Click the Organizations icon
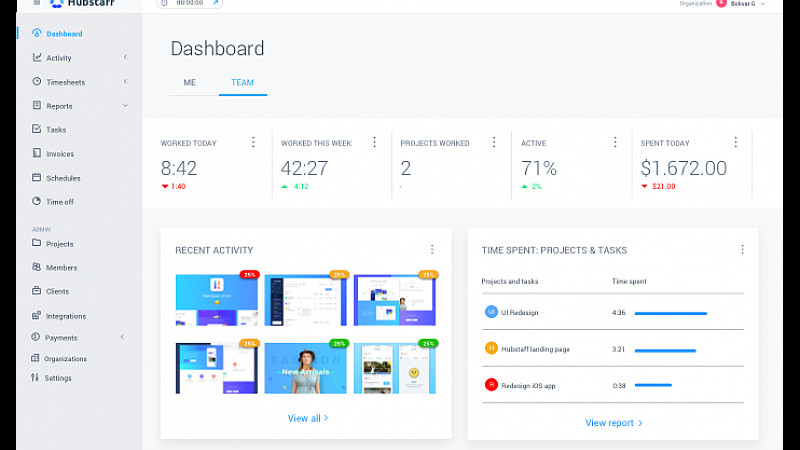The image size is (800, 450). [35, 358]
